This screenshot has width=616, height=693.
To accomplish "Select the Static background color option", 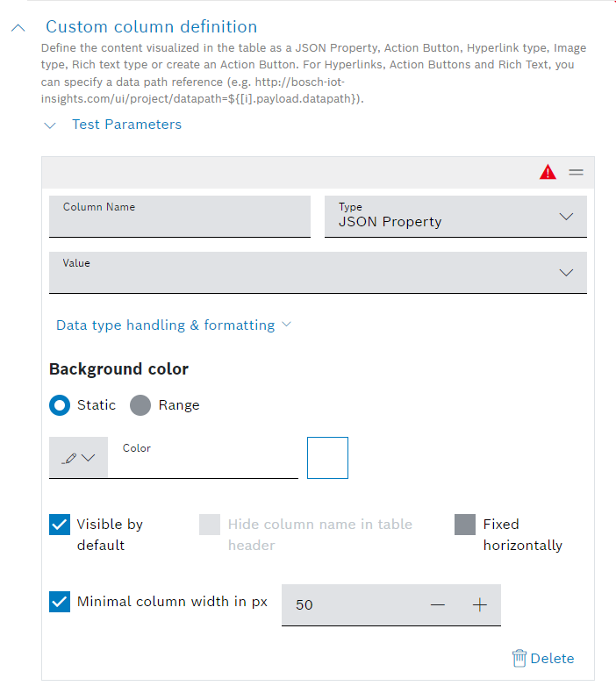I will tap(61, 405).
